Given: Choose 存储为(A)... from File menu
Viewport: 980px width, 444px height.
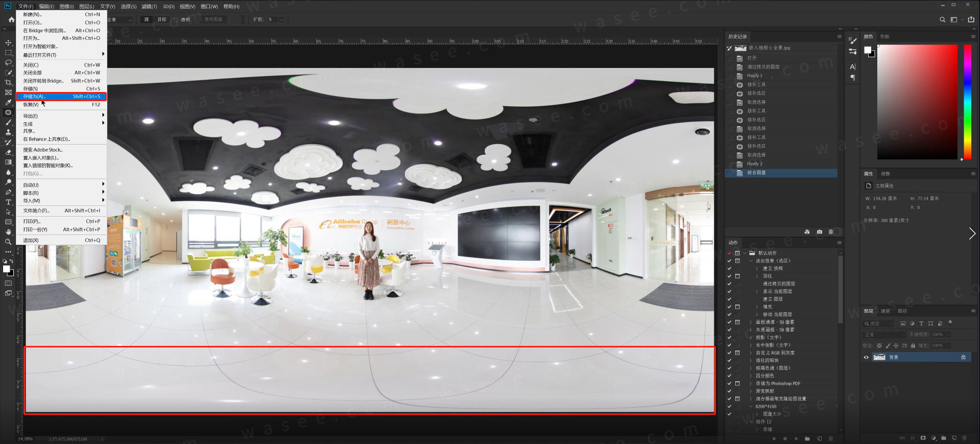Looking at the screenshot, I should (x=61, y=97).
